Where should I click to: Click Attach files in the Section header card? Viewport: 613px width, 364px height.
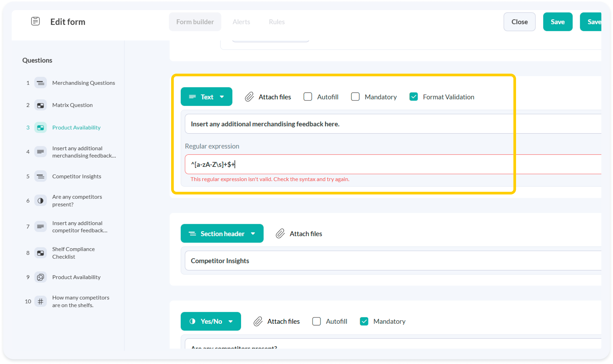point(306,234)
